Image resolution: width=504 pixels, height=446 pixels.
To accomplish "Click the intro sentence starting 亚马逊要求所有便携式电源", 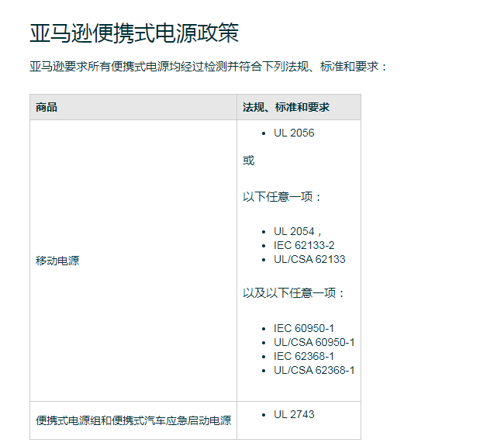I will tap(209, 67).
